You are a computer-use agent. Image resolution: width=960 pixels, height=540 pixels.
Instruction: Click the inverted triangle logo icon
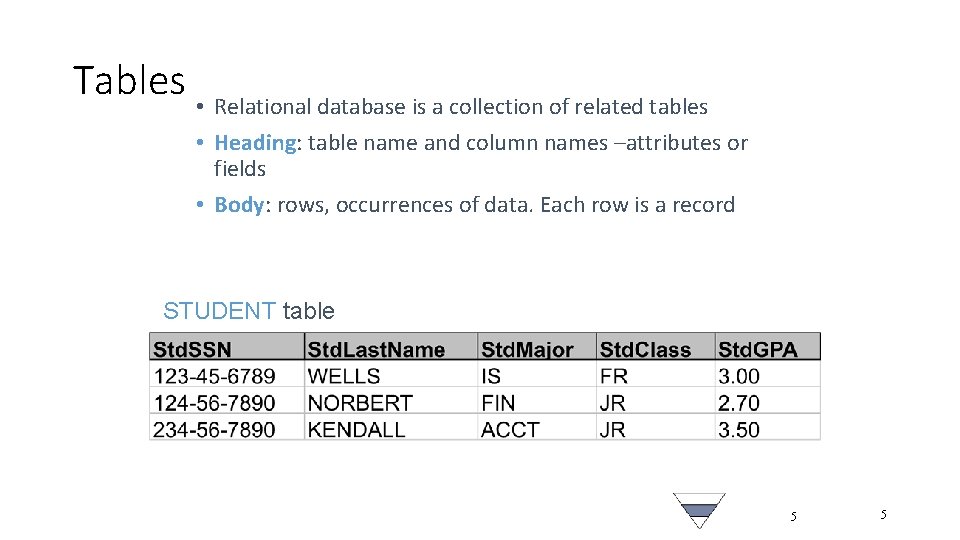[x=699, y=509]
